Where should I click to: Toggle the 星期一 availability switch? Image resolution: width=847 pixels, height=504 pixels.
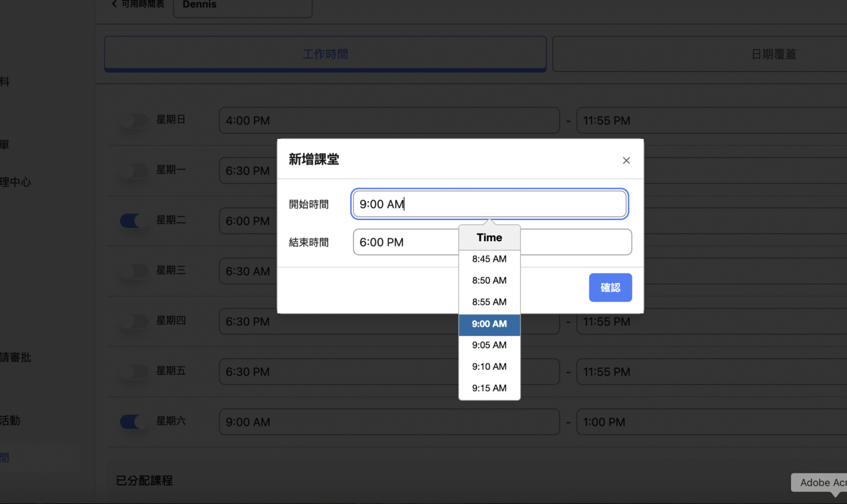point(134,171)
